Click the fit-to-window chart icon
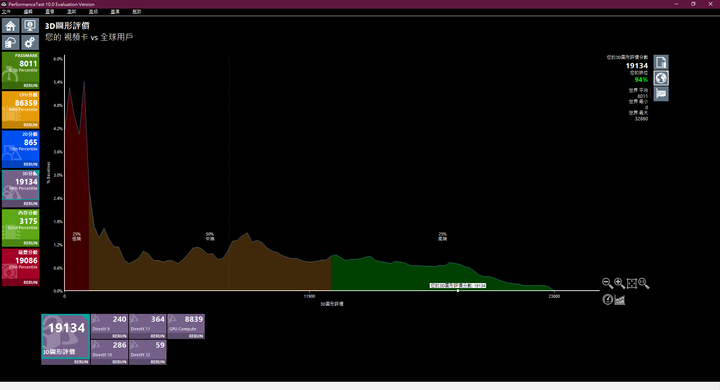 (x=631, y=283)
